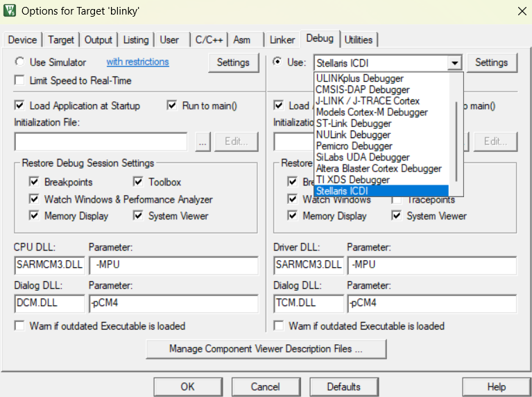Click simulator Initialization File input field

tap(101, 142)
